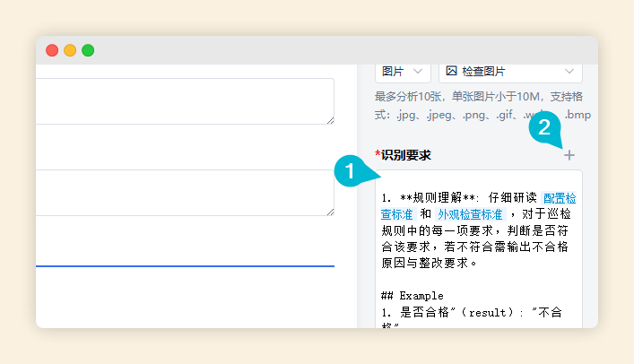
Task: Click the red close window button
Action: point(52,50)
